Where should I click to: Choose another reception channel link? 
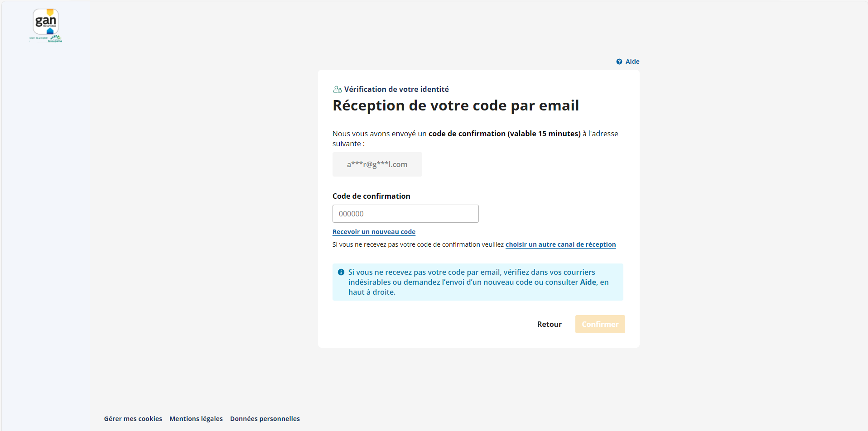click(560, 244)
